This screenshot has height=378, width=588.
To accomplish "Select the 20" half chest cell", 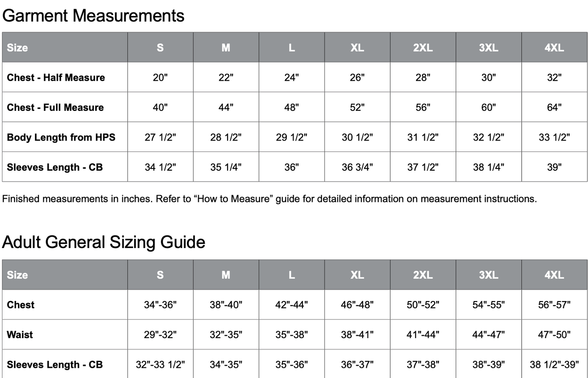I will click(x=160, y=77).
